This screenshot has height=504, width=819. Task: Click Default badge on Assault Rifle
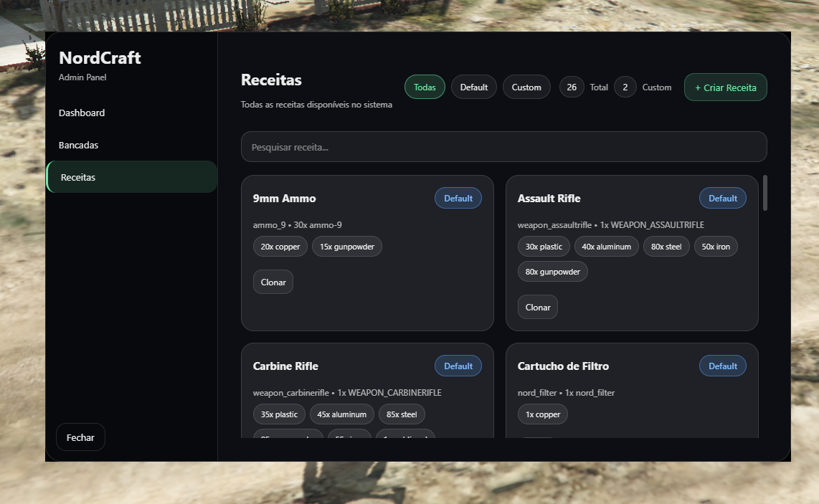723,198
